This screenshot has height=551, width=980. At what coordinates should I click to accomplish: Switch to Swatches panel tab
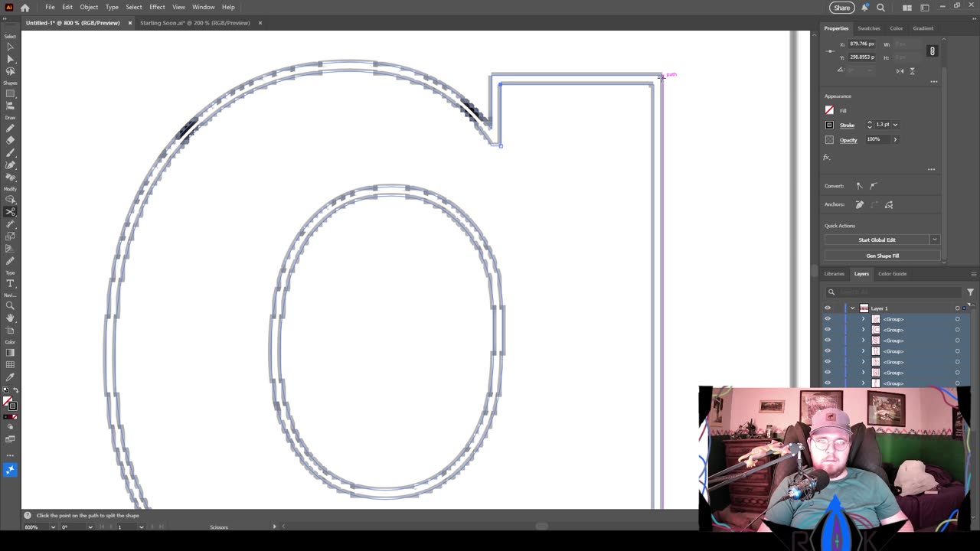point(868,28)
